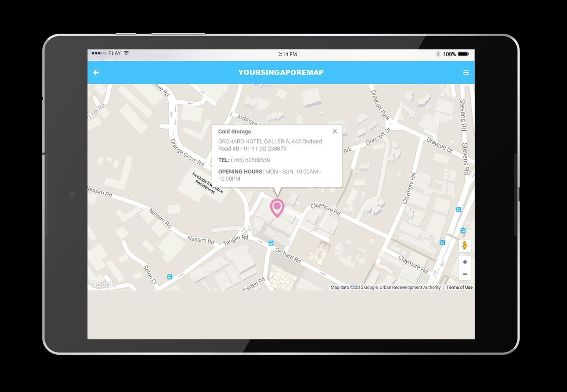Image resolution: width=567 pixels, height=392 pixels.
Task: Select the Street View pegman icon
Action: (x=465, y=245)
